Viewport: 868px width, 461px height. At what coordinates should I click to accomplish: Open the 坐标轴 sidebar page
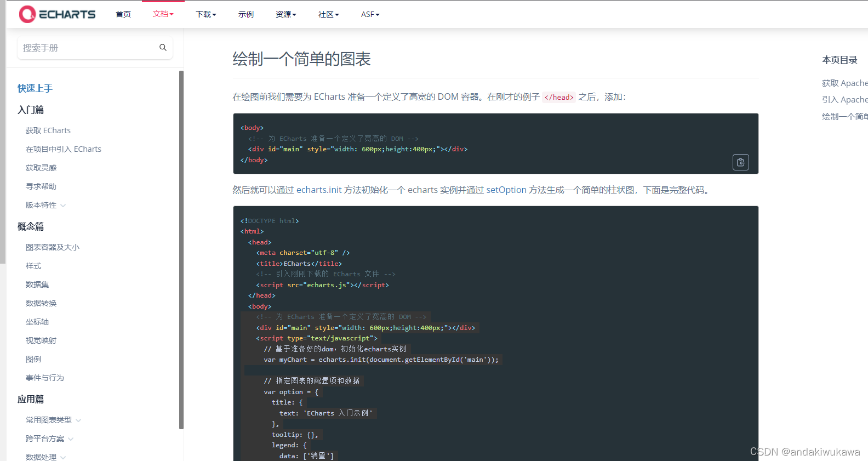37,322
